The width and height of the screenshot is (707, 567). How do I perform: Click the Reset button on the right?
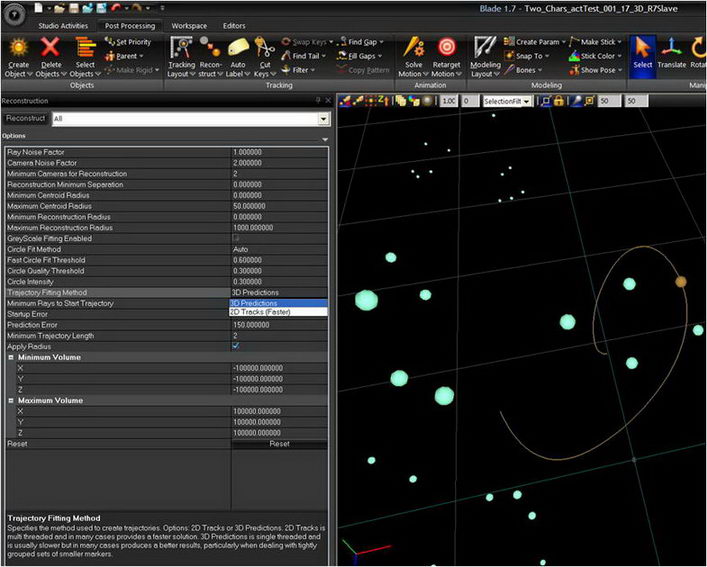(279, 443)
